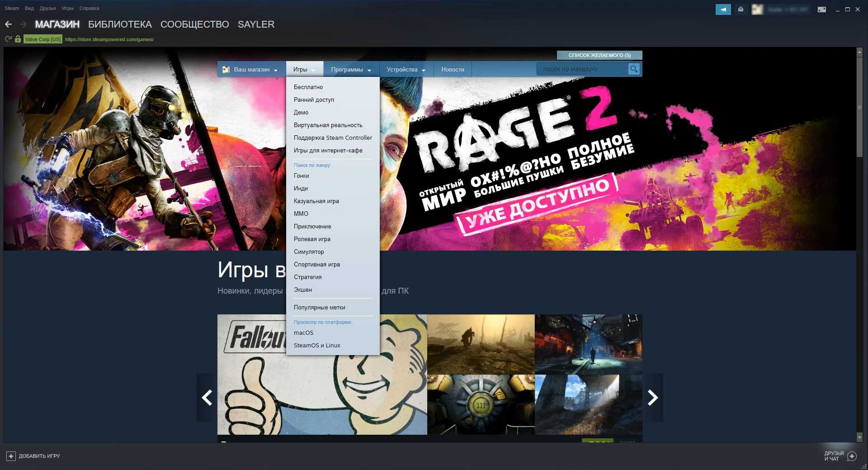The height and width of the screenshot is (470, 868).
Task: Choose Стратегия genre in the menu
Action: tap(307, 277)
